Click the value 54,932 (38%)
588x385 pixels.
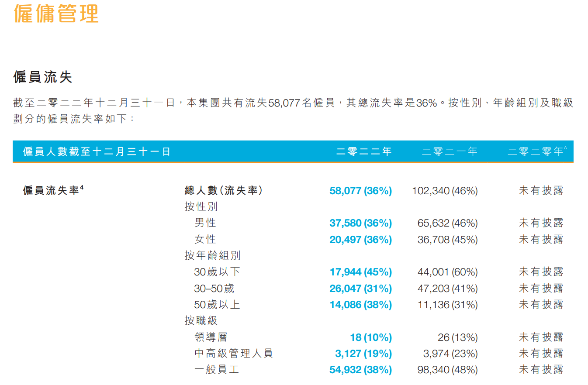pos(360,370)
